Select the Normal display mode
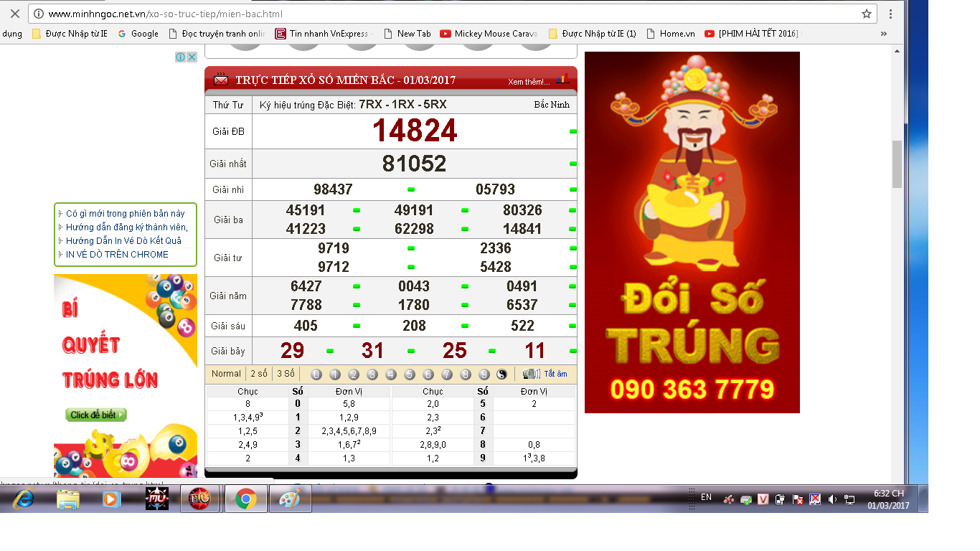This screenshot has width=980, height=551. click(x=226, y=374)
